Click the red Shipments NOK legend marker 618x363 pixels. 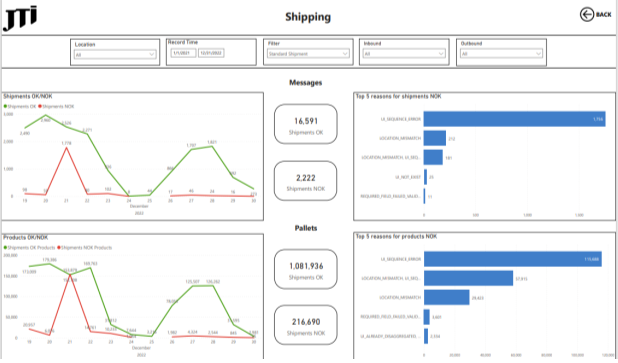(x=40, y=106)
